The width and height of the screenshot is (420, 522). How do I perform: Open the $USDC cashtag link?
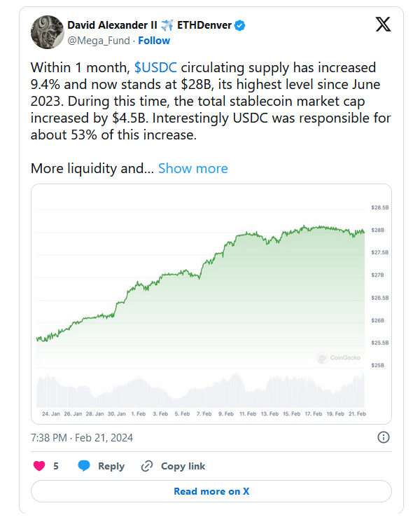coord(155,68)
